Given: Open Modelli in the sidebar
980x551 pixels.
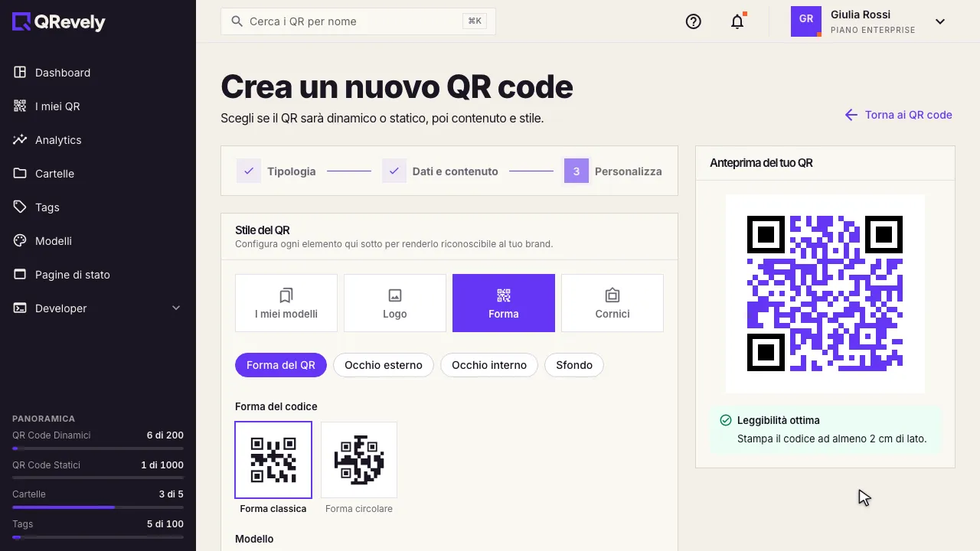Looking at the screenshot, I should (98, 241).
